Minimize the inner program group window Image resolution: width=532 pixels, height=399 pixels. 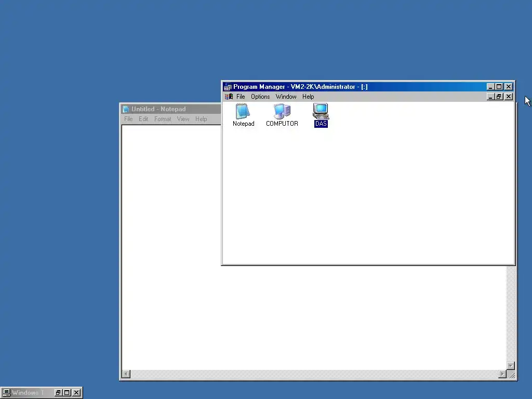[490, 97]
